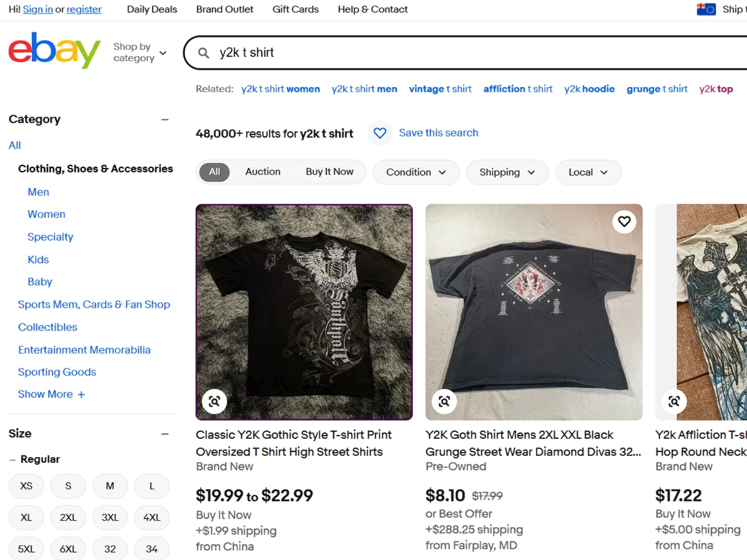The height and width of the screenshot is (560, 747).
Task: Expand the Shop by category menu
Action: [140, 52]
